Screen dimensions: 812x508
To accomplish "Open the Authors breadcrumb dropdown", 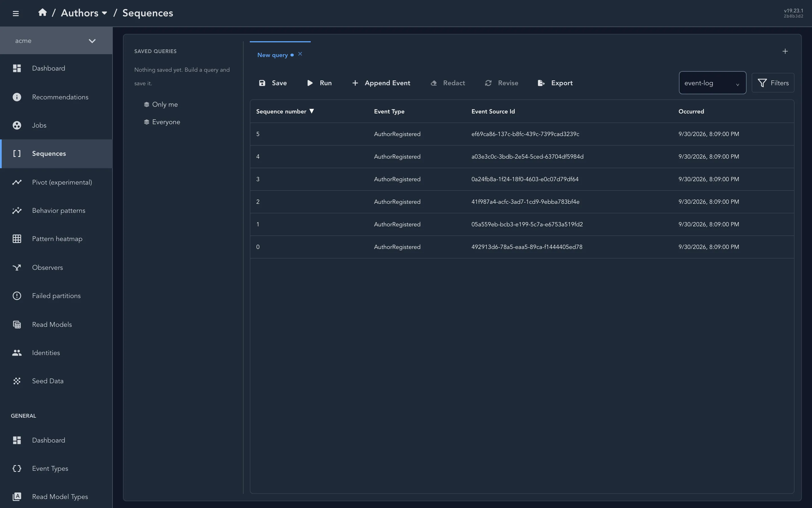I will (84, 13).
